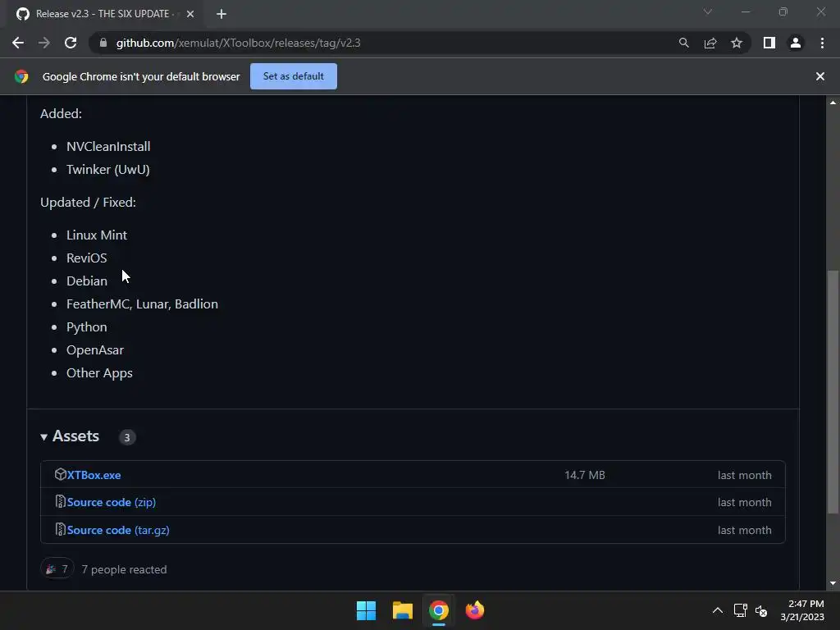Click 'last month' on the XTBox.exe row
This screenshot has height=630, width=840.
click(745, 475)
